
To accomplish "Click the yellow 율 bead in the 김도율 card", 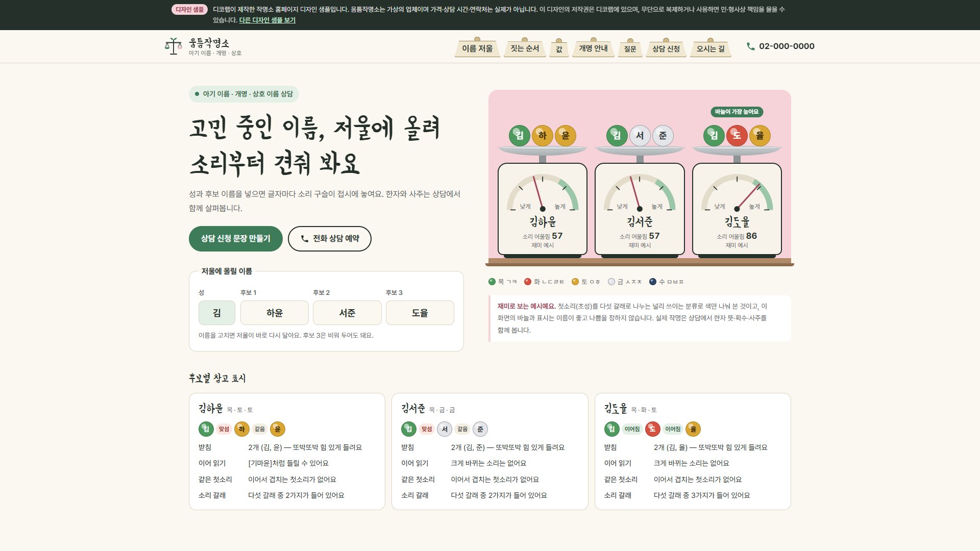I will 693,429.
